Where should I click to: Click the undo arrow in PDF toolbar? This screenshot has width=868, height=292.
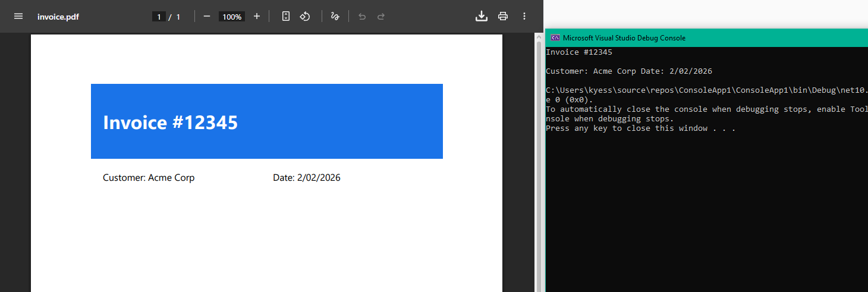point(362,16)
